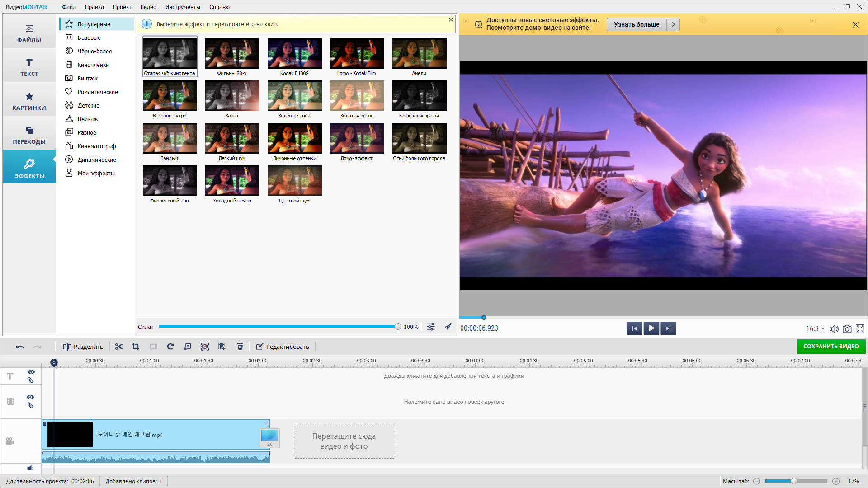Click the Узнать больше button
This screenshot has height=488, width=868.
637,24
